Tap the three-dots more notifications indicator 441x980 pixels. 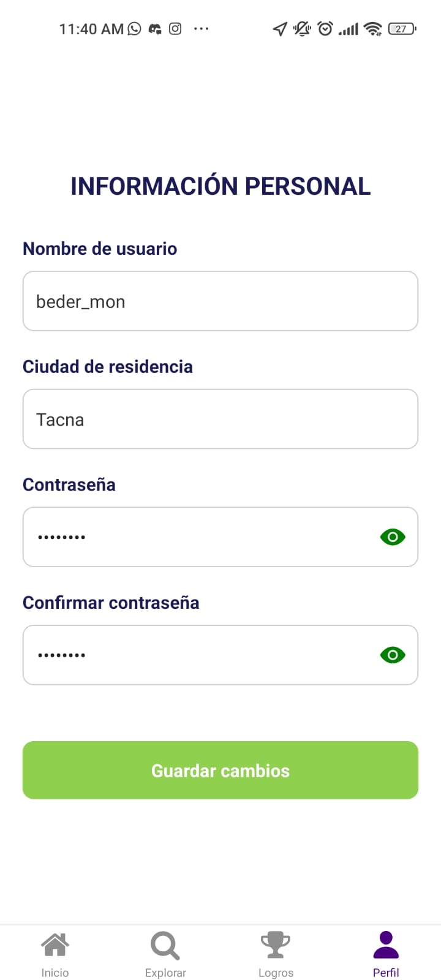(201, 29)
